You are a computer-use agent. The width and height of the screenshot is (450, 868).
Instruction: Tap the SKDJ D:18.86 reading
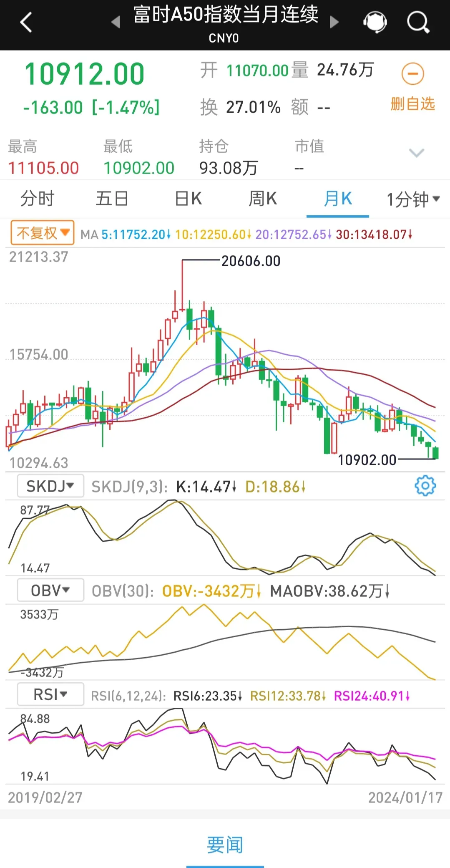(276, 487)
